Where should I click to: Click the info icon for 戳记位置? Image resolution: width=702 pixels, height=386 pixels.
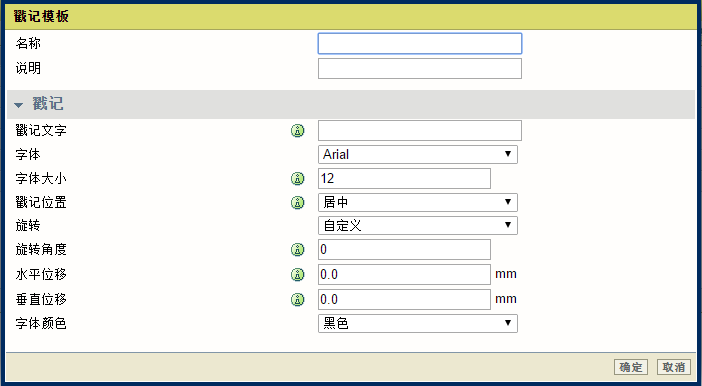pos(298,202)
